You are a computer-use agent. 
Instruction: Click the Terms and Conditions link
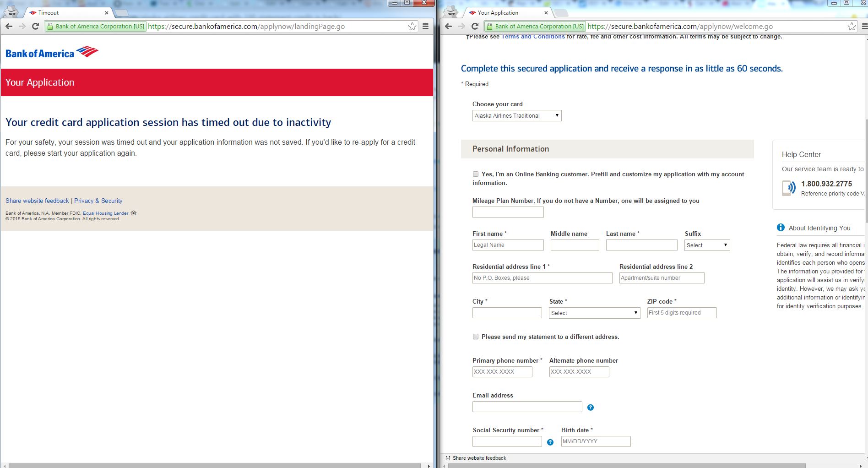point(533,37)
